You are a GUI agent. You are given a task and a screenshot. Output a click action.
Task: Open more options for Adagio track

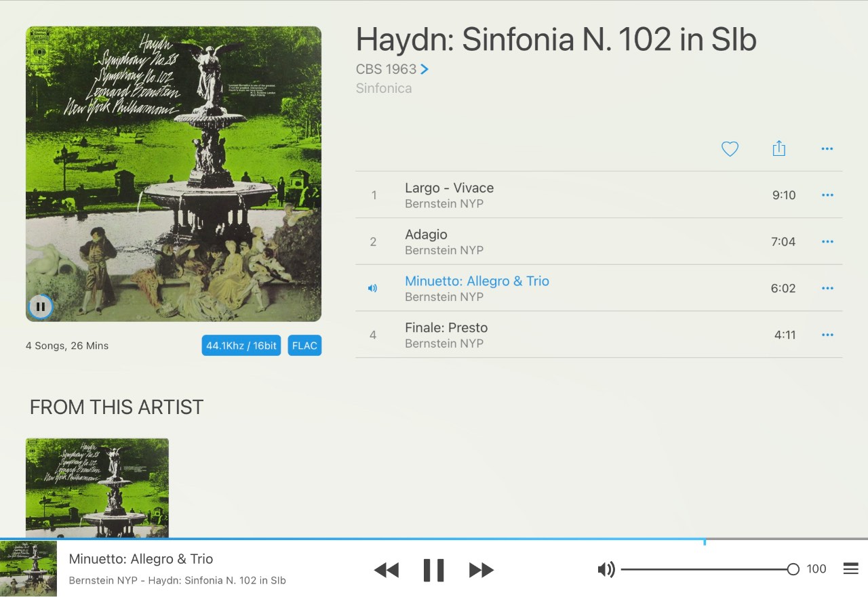pyautogui.click(x=827, y=242)
